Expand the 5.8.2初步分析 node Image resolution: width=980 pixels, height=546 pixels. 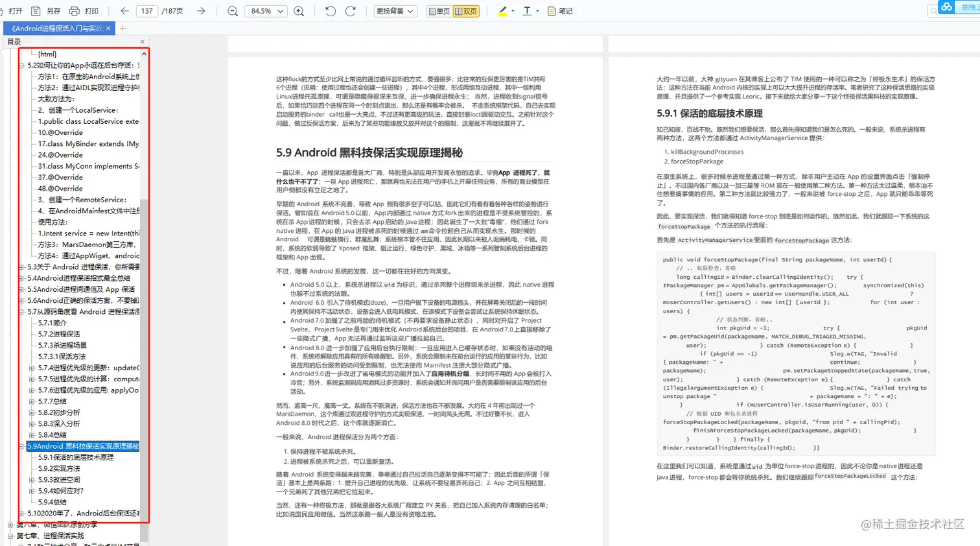(32, 412)
